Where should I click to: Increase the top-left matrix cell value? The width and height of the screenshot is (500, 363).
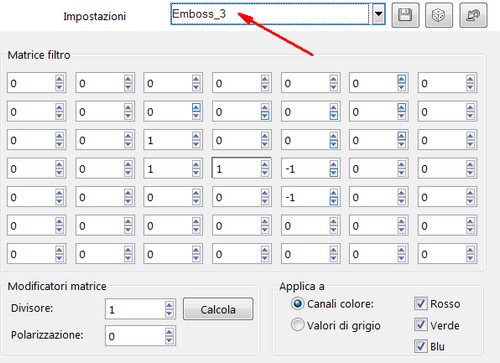[x=59, y=79]
